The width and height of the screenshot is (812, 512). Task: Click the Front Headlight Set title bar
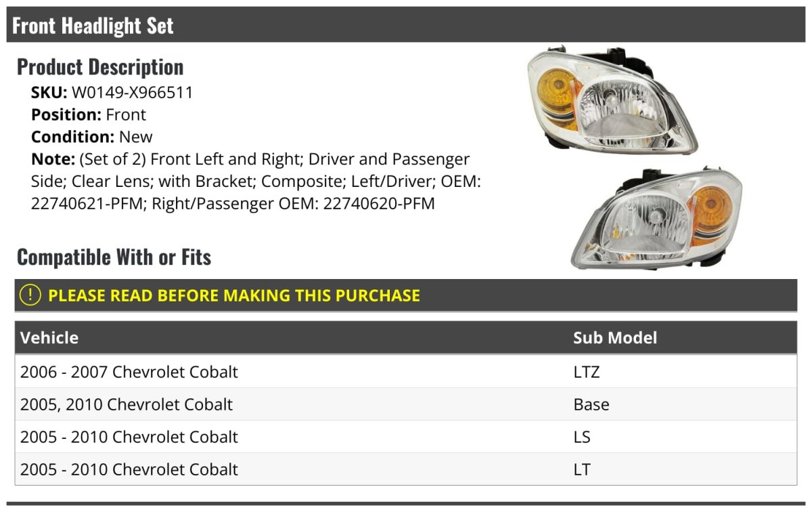[93, 26]
